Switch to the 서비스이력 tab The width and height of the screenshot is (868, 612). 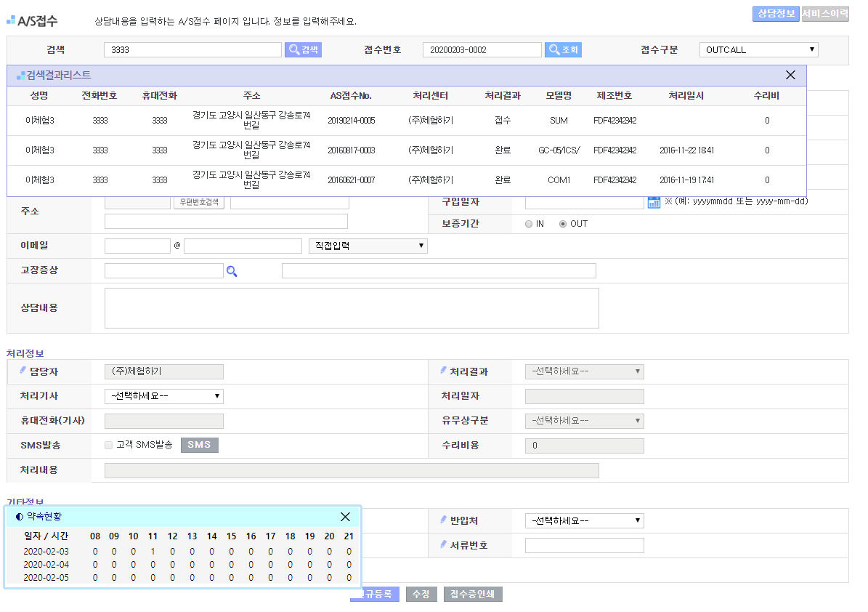(x=825, y=14)
